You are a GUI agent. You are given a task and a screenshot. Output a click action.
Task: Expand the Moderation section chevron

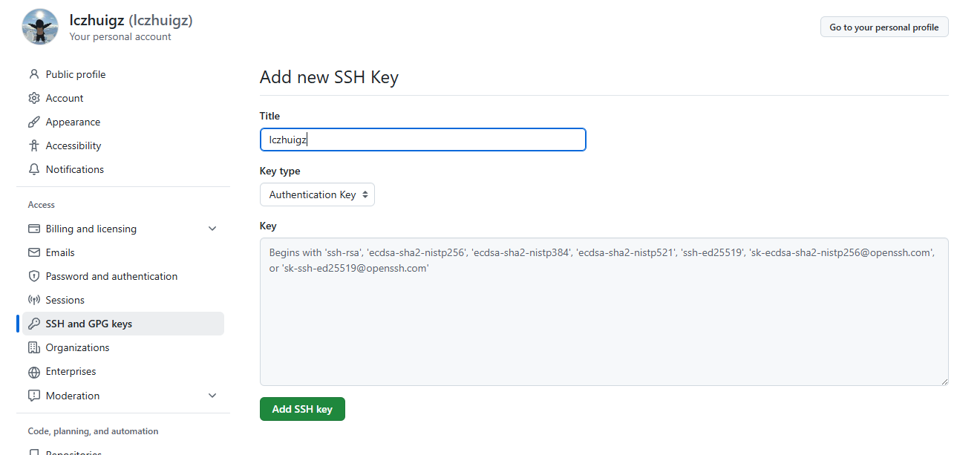point(212,396)
